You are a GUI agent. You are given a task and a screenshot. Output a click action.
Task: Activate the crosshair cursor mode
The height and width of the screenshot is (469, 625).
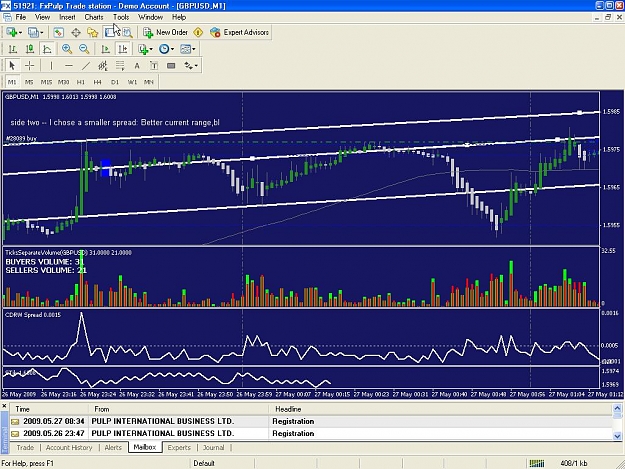pos(29,66)
